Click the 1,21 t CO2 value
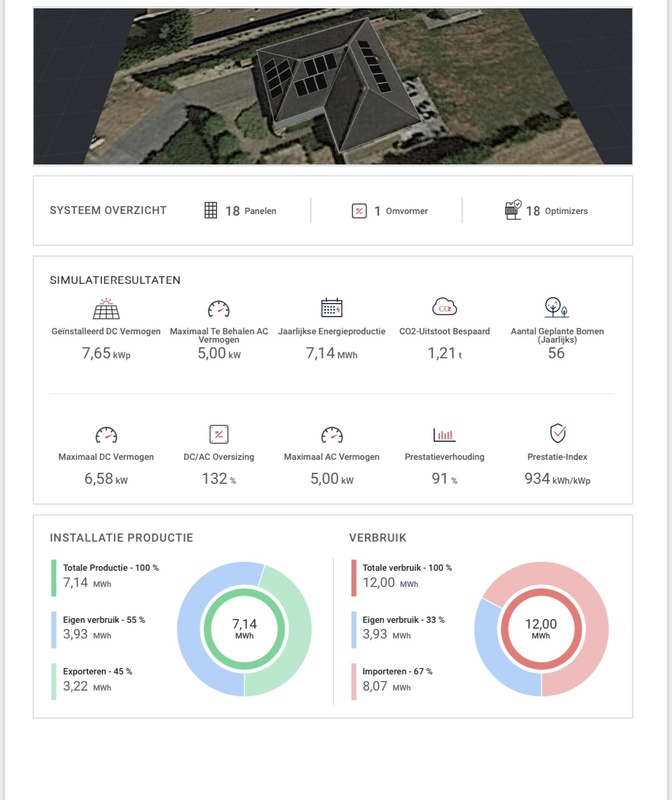Screen dimensions: 672x800 [444, 353]
